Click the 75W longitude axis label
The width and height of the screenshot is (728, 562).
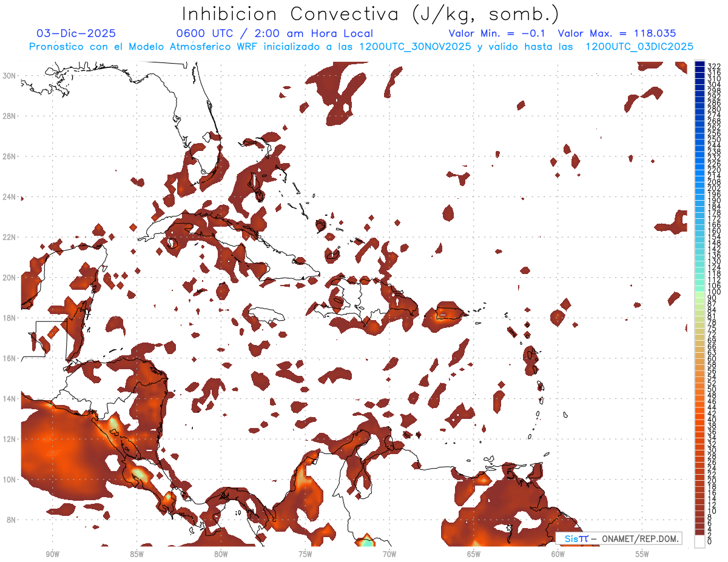pos(305,554)
